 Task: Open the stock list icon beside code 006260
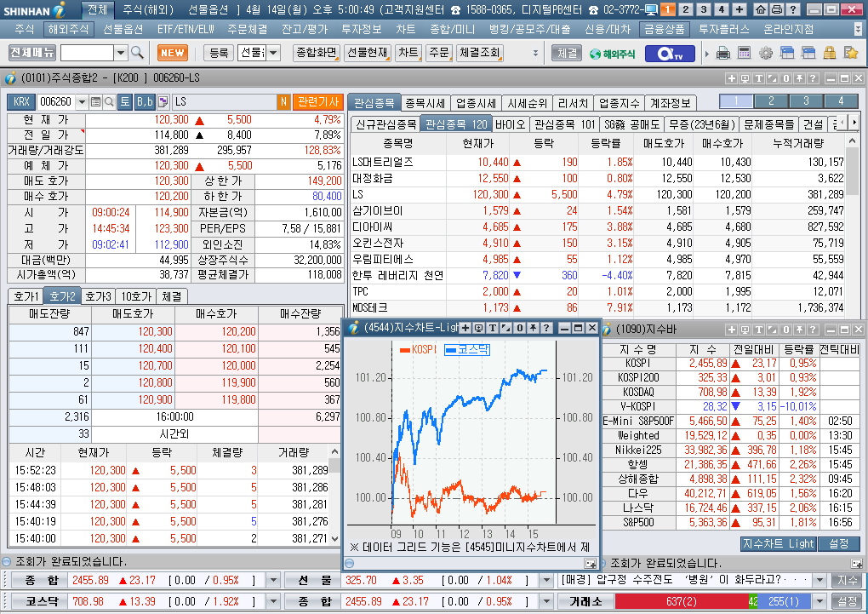96,102
